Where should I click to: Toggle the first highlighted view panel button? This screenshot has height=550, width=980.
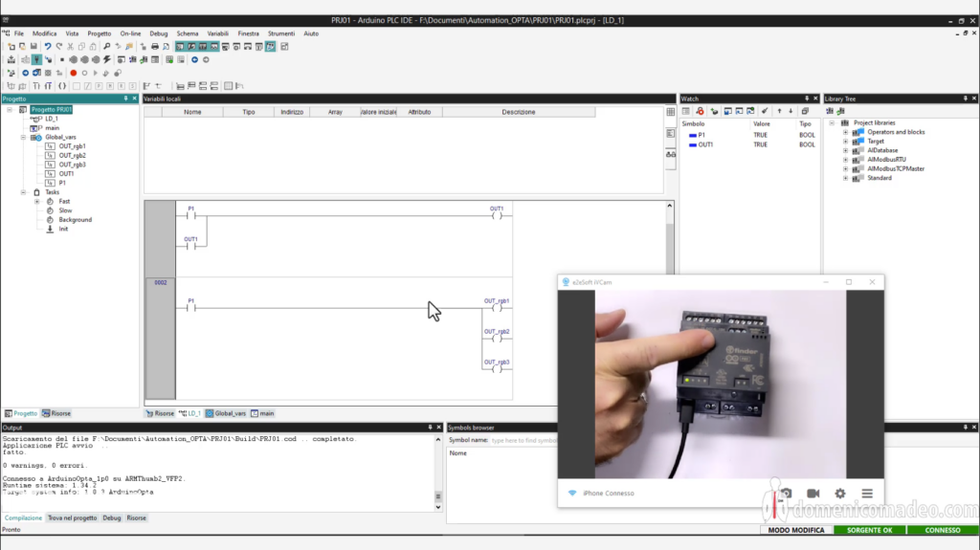[x=180, y=46]
